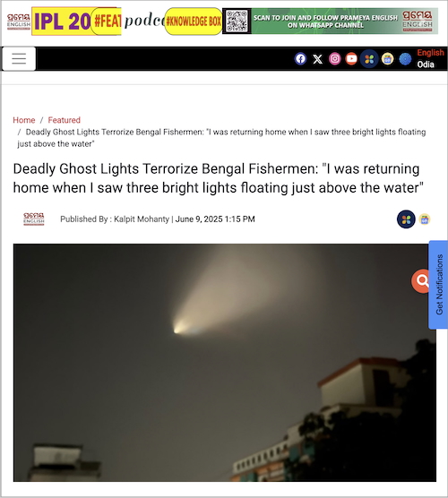
Task: Select the English language option
Action: point(430,53)
